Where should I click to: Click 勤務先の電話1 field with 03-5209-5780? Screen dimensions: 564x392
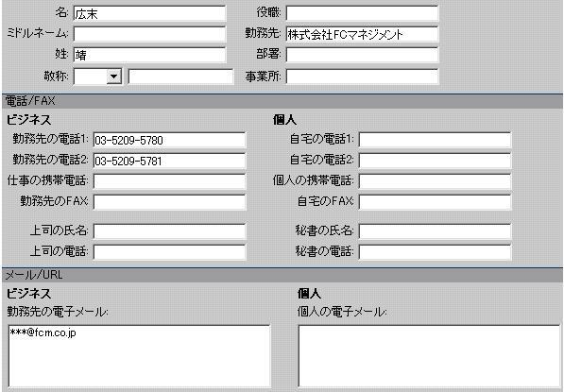[x=169, y=140]
